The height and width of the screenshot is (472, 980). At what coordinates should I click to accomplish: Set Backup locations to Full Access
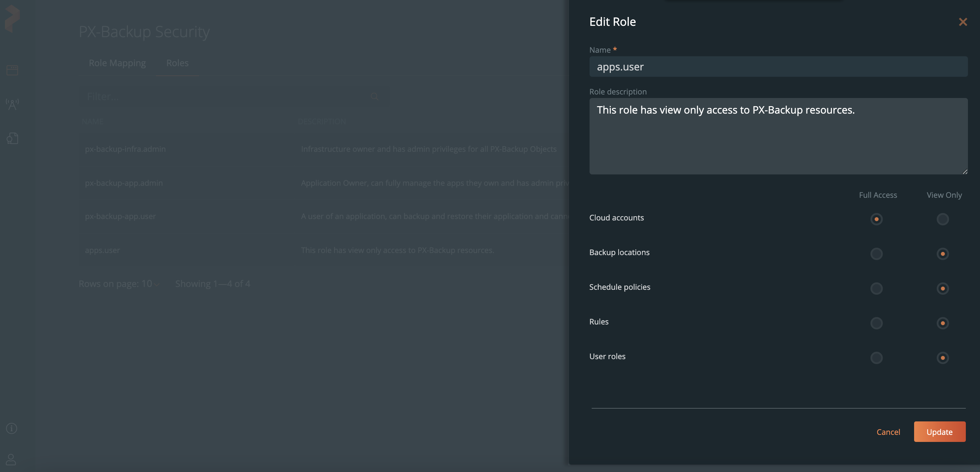tap(876, 254)
